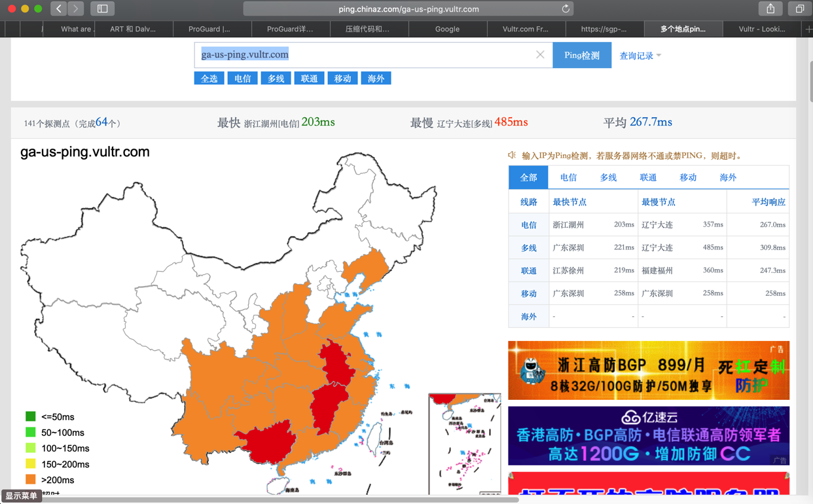Switch to Vultr - Looki... browser tab
The height and width of the screenshot is (504, 813).
pos(762,29)
